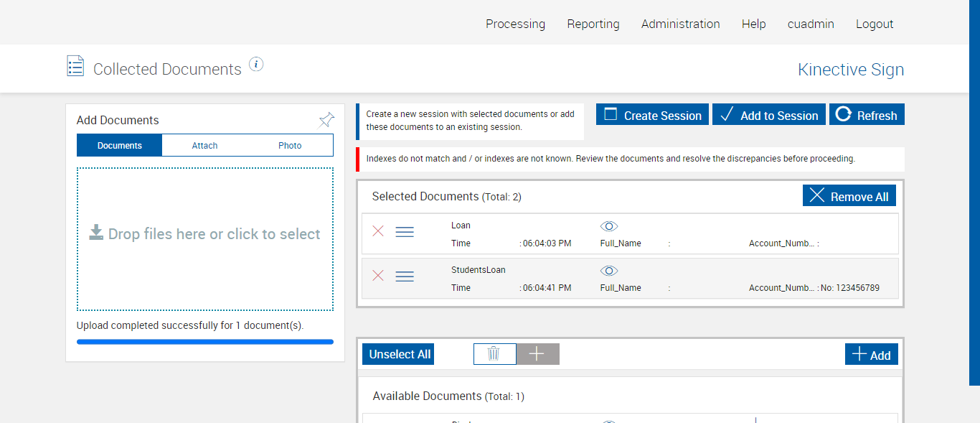Click the drag handle of Loan row
Viewport: 980px width, 423px height.
tap(405, 232)
